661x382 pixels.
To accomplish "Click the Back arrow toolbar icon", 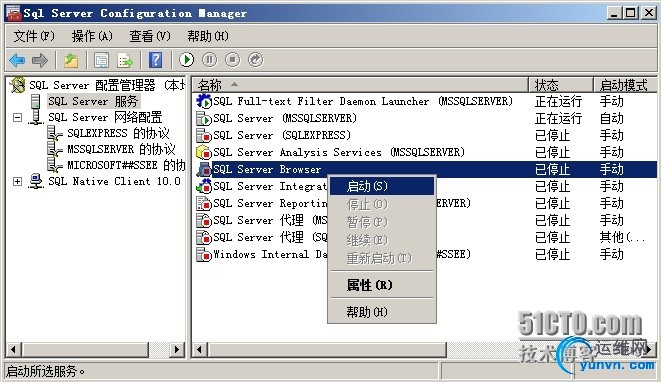I will point(17,60).
